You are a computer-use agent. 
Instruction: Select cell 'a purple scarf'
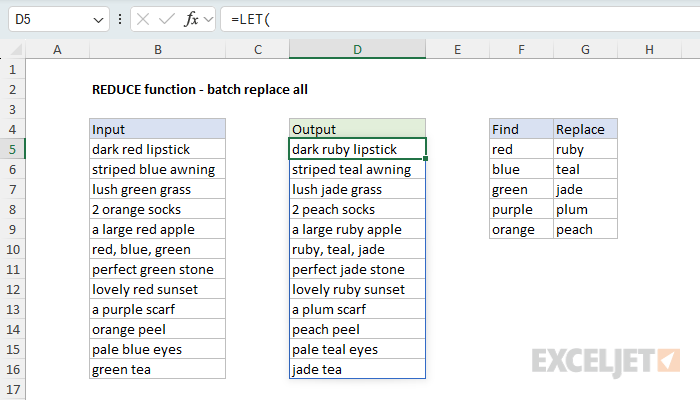click(158, 309)
